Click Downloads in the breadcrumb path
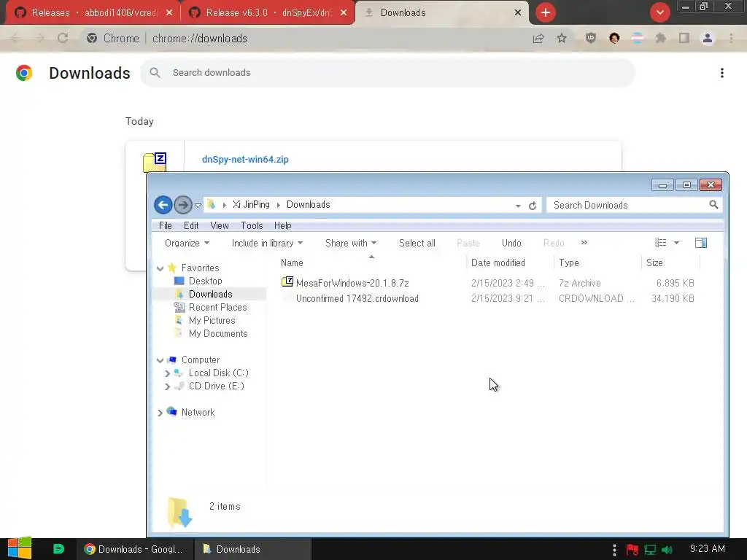This screenshot has height=560, width=747. pyautogui.click(x=309, y=205)
